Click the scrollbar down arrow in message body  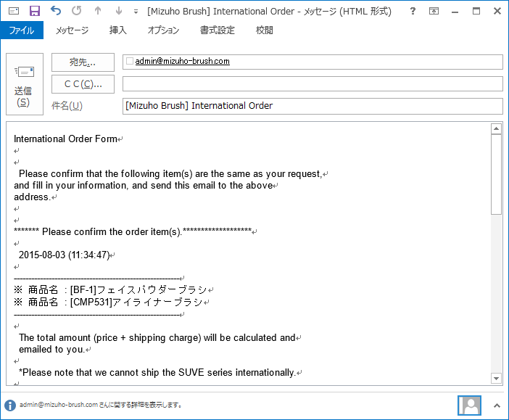(496, 378)
